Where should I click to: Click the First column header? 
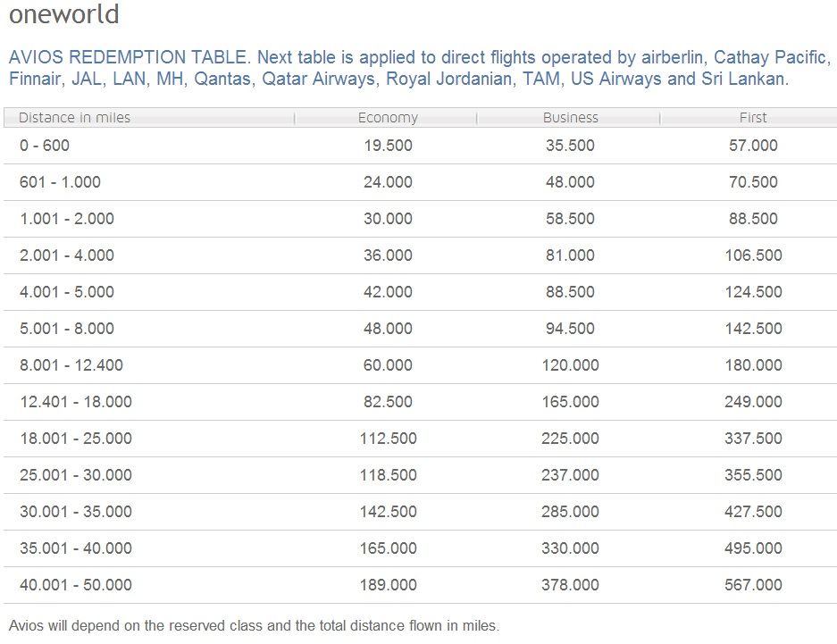tap(749, 117)
